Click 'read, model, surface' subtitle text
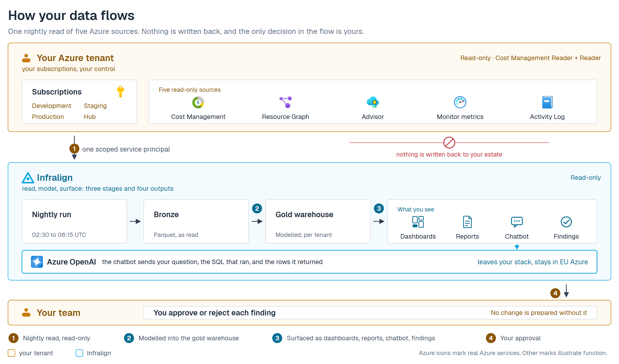The height and width of the screenshot is (364, 619). (98, 188)
